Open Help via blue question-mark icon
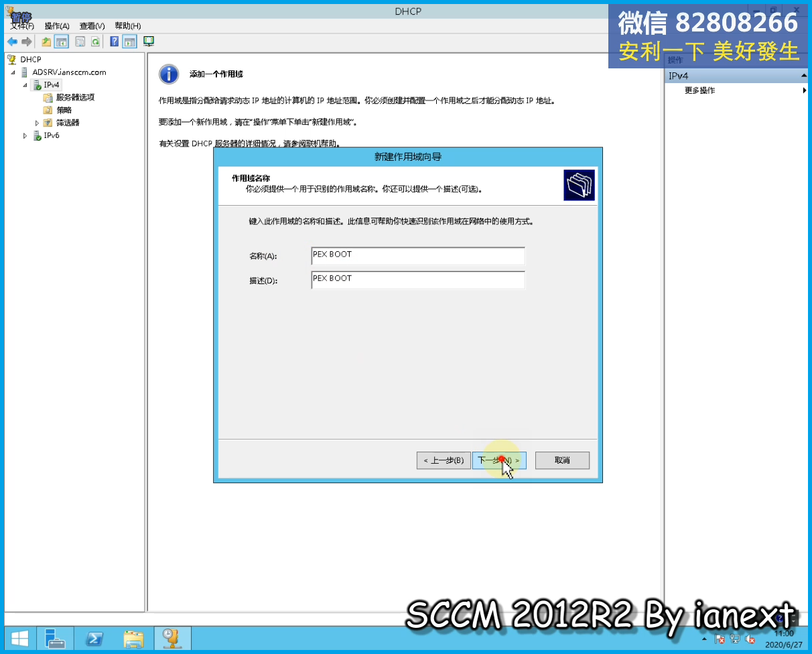Image resolution: width=812 pixels, height=654 pixels. coord(115,42)
